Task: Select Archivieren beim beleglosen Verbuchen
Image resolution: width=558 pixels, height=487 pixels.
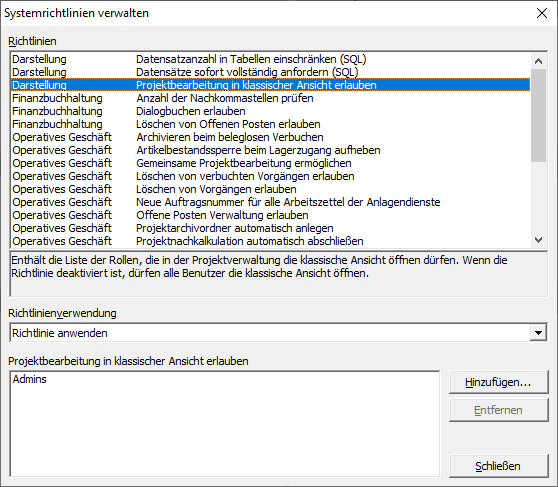Action: 270,137
